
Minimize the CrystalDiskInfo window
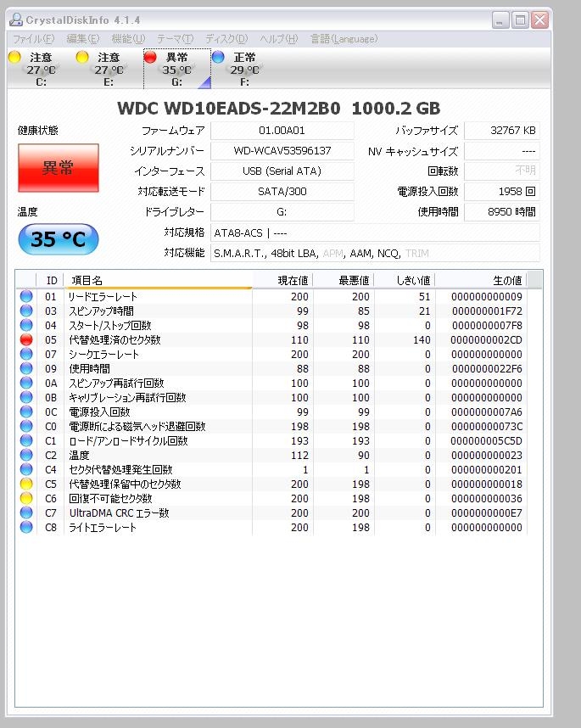pyautogui.click(x=500, y=20)
